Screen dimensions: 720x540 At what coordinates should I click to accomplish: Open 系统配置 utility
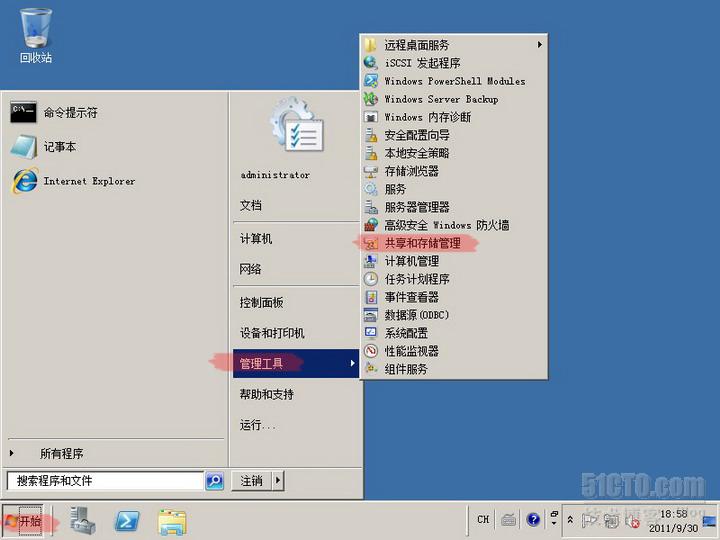click(x=454, y=333)
